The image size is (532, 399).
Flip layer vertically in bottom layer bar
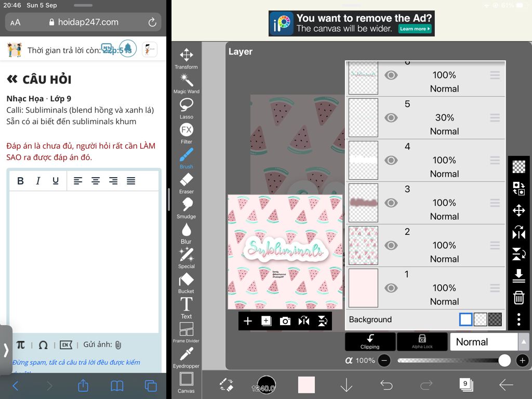(322, 321)
